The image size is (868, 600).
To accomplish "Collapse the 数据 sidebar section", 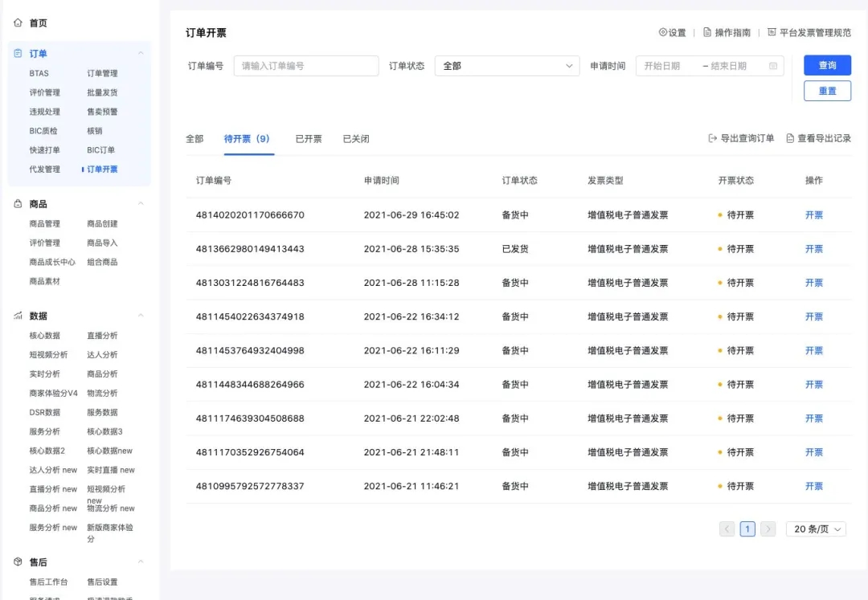I will point(141,316).
